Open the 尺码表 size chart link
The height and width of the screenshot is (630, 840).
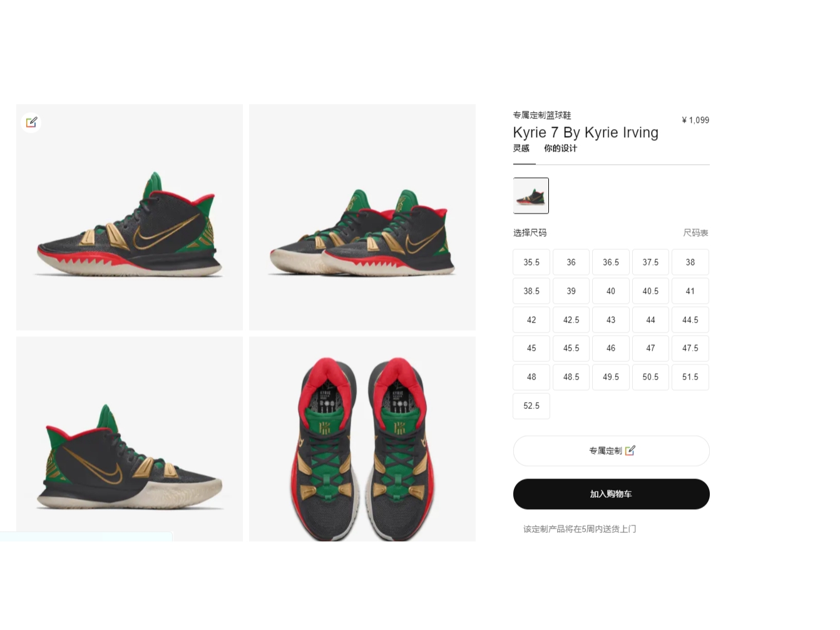(x=695, y=233)
